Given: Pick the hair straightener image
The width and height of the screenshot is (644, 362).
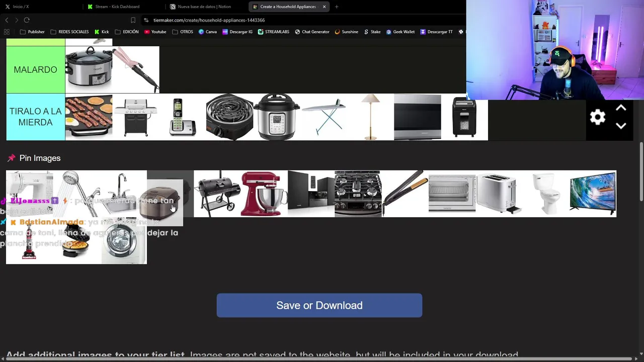Looking at the screenshot, I should click(405, 194).
